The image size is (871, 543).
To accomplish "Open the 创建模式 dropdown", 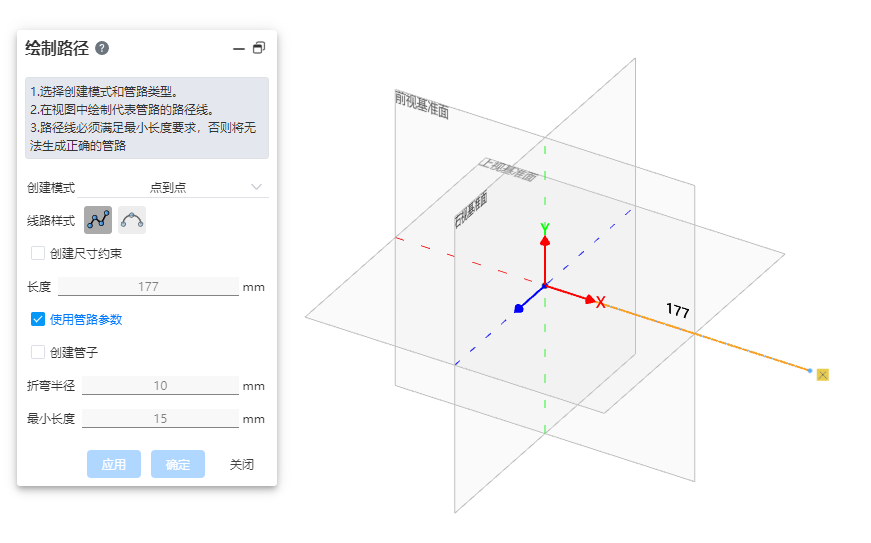I will tap(174, 187).
